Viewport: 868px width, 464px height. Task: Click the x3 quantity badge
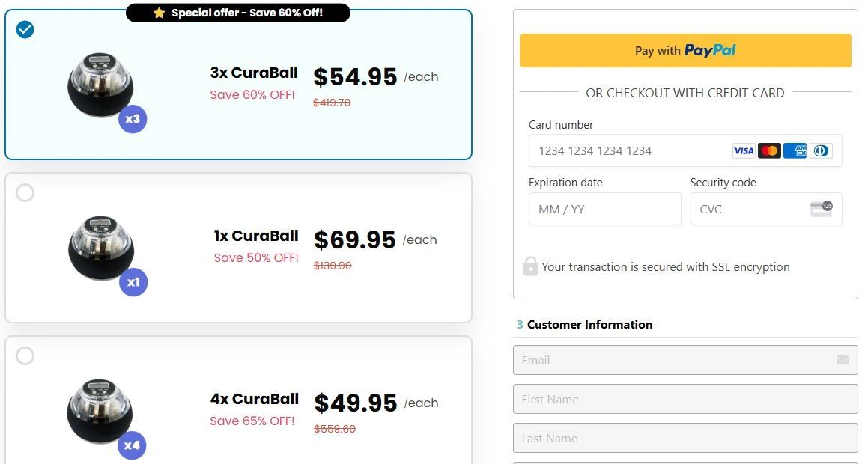133,119
